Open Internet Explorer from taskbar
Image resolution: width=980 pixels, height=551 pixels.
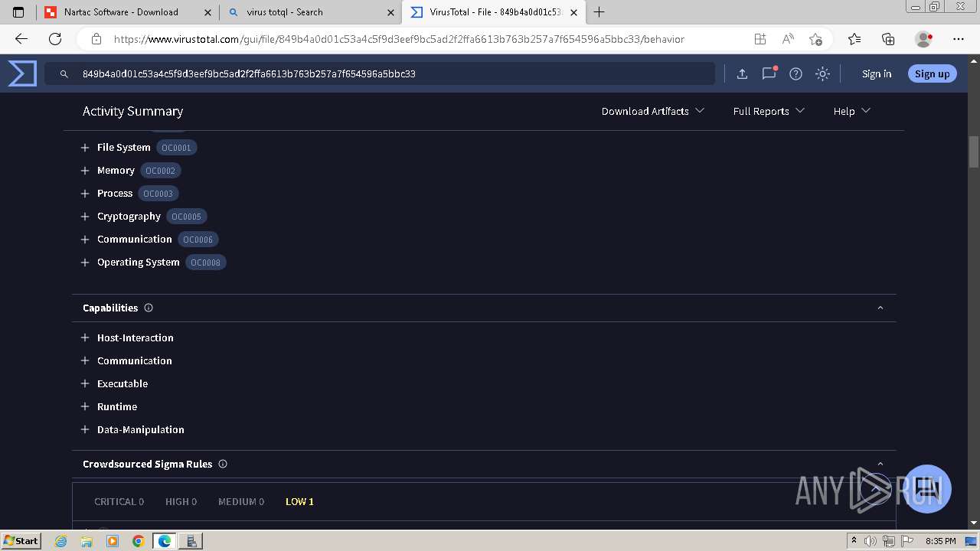(x=61, y=541)
